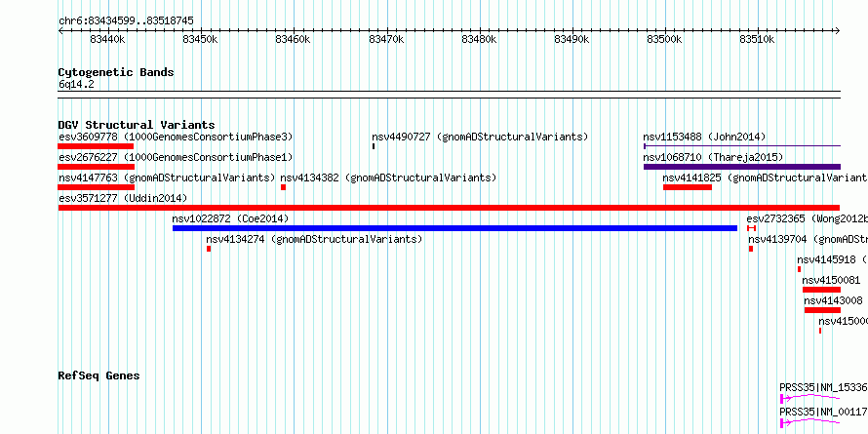This screenshot has width=868, height=434.
Task: Click the nsv1068710 (Thareja2015) label
Action: pyautogui.click(x=713, y=157)
